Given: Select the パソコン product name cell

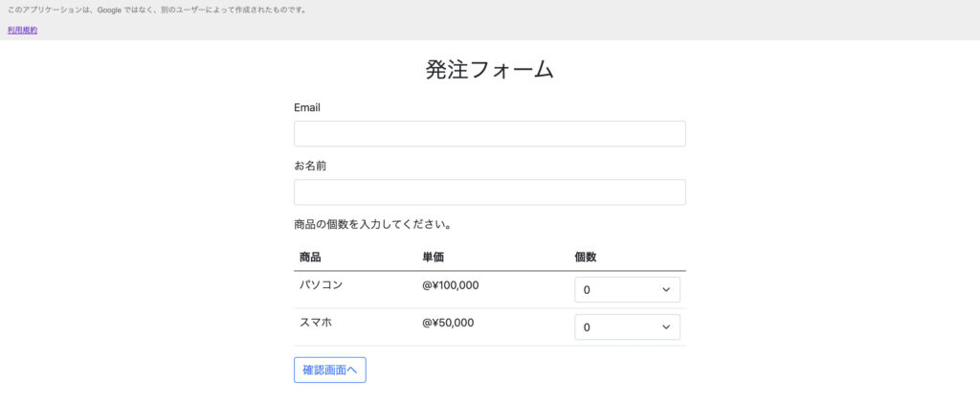Looking at the screenshot, I should click(x=322, y=285).
